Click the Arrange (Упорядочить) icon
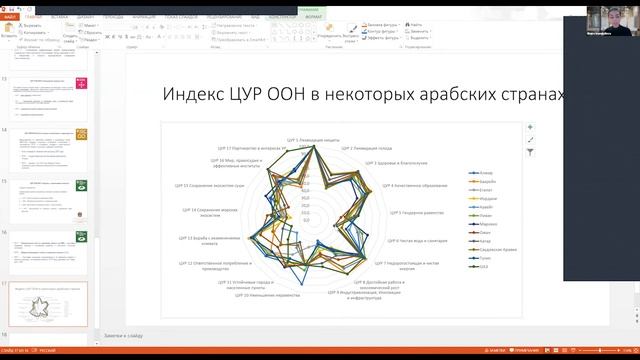This screenshot has height=360, width=640. (329, 28)
